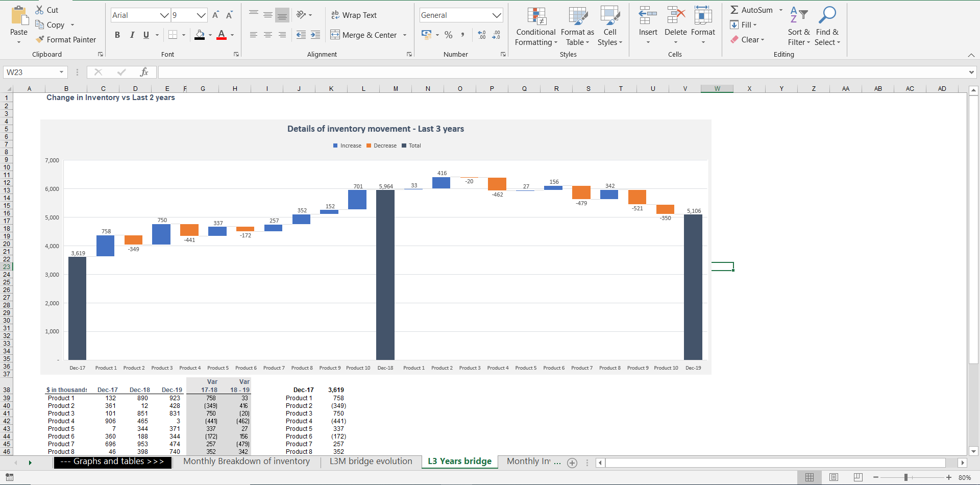
Task: Open Find & Select menu
Action: [x=827, y=27]
